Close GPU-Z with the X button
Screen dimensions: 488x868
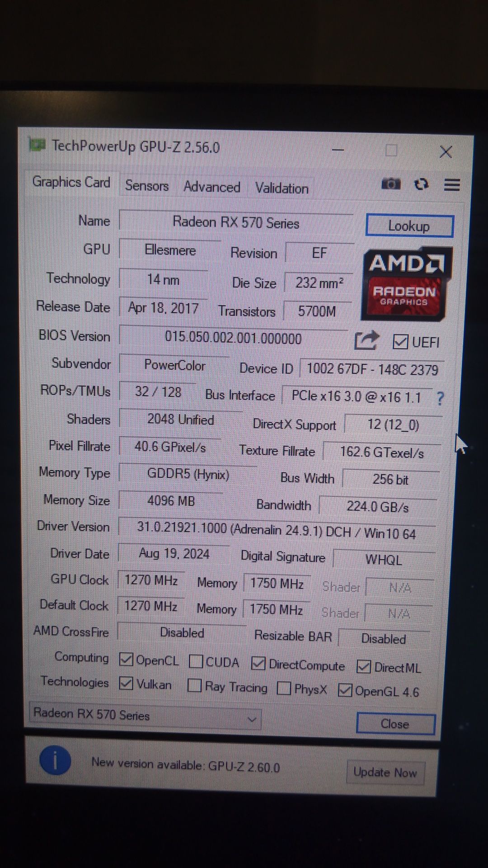click(x=446, y=152)
